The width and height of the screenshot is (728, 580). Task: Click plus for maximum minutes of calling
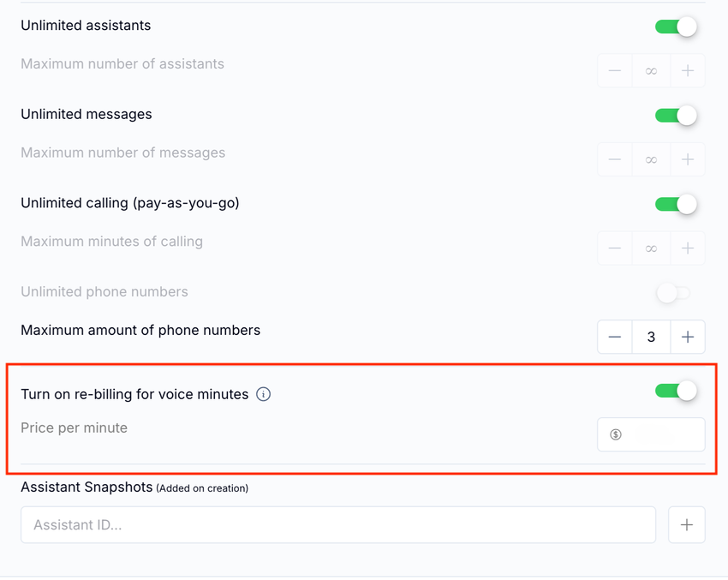[x=688, y=248]
